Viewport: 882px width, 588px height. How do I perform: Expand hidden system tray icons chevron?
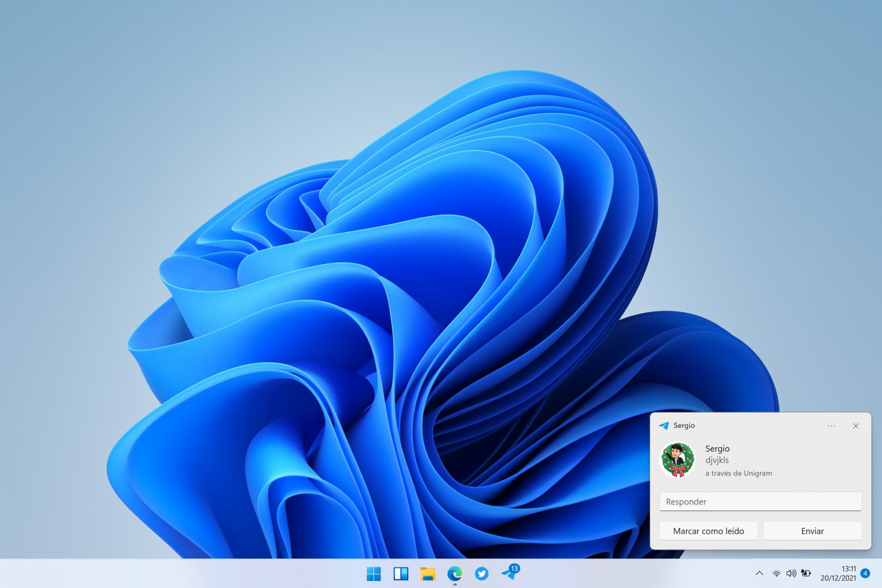(x=759, y=573)
